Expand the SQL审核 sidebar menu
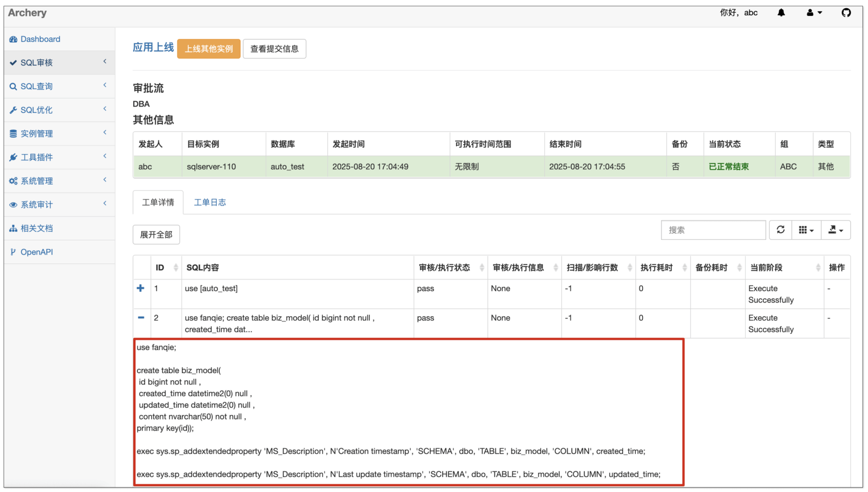Viewport: 868px width, 492px height. pyautogui.click(x=59, y=63)
